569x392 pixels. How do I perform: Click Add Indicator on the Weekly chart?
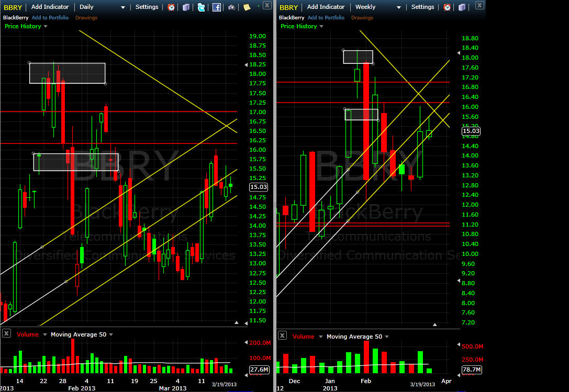(326, 7)
